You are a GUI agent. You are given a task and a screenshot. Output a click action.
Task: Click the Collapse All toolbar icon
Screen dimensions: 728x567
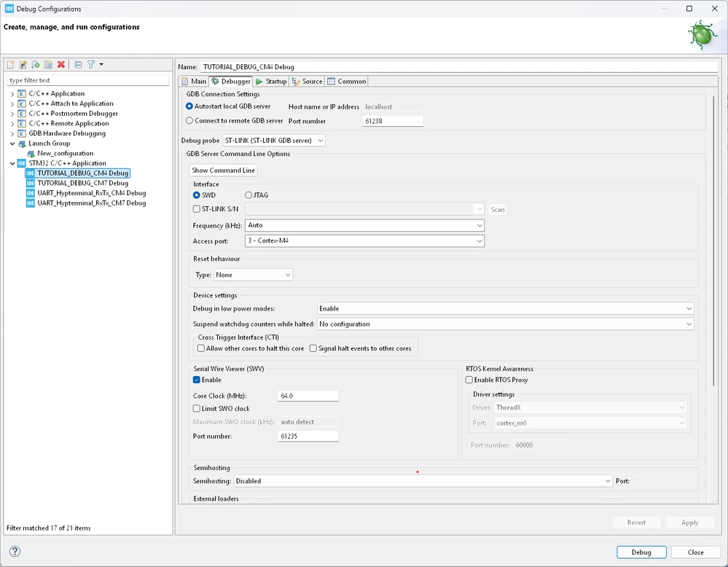[79, 65]
